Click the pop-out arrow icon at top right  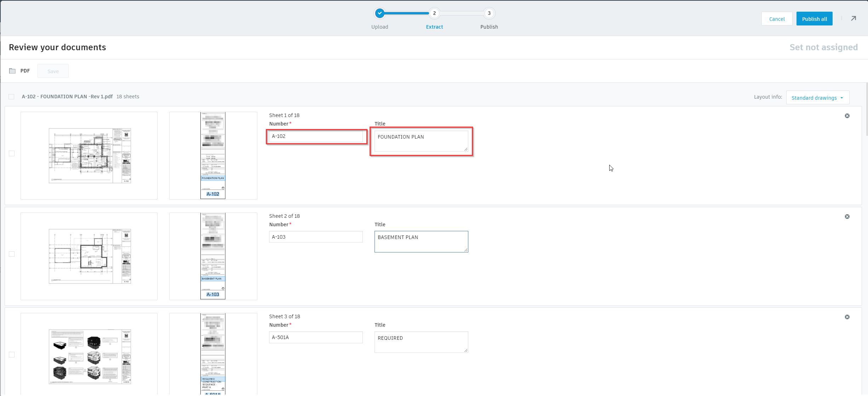[x=853, y=19]
